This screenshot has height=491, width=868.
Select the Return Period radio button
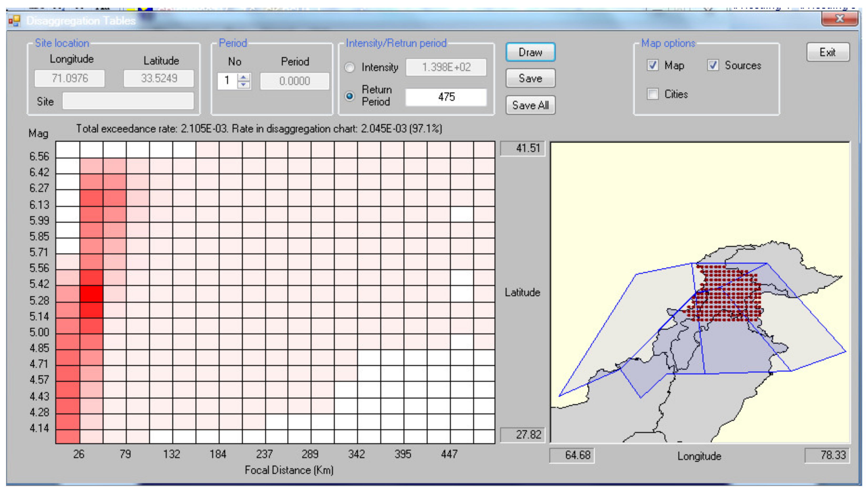(x=350, y=96)
